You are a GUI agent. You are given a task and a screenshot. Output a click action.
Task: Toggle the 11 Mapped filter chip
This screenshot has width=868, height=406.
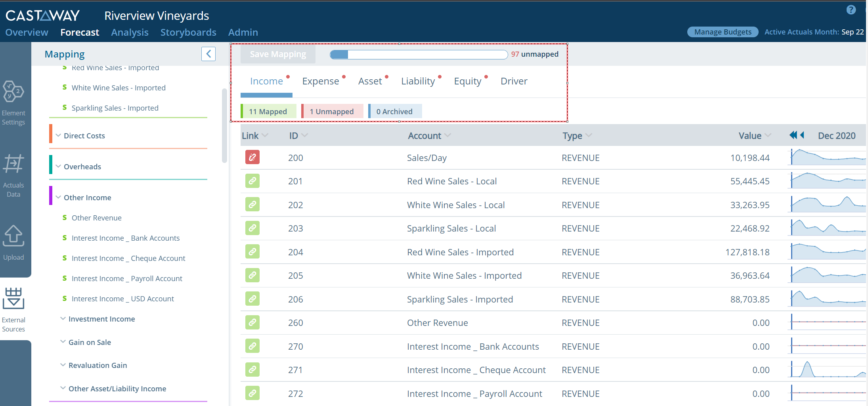(268, 111)
